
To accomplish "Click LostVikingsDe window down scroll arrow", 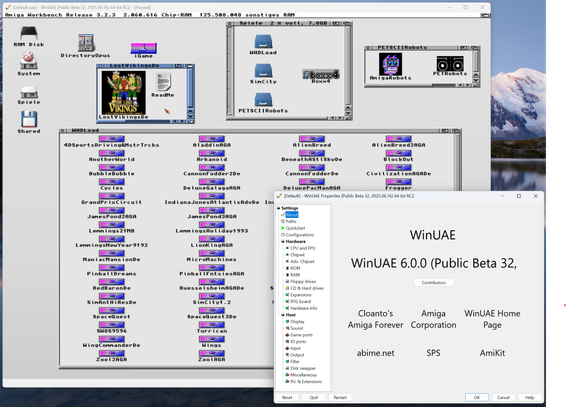I will (191, 117).
